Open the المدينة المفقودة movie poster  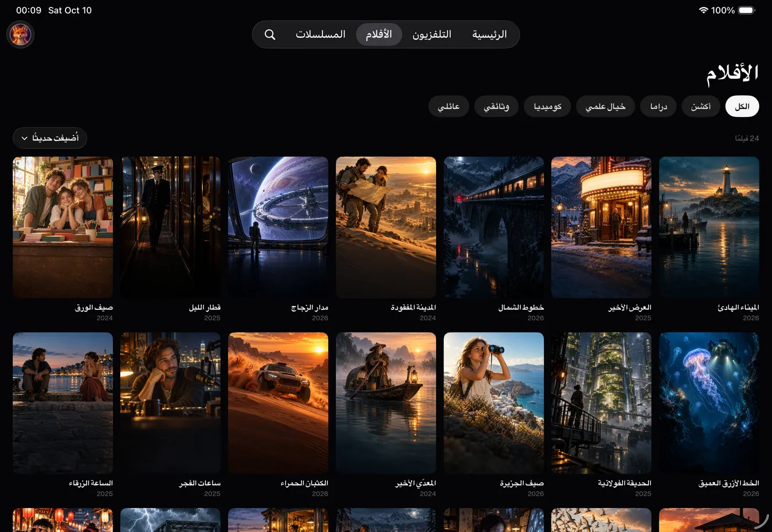(x=386, y=227)
